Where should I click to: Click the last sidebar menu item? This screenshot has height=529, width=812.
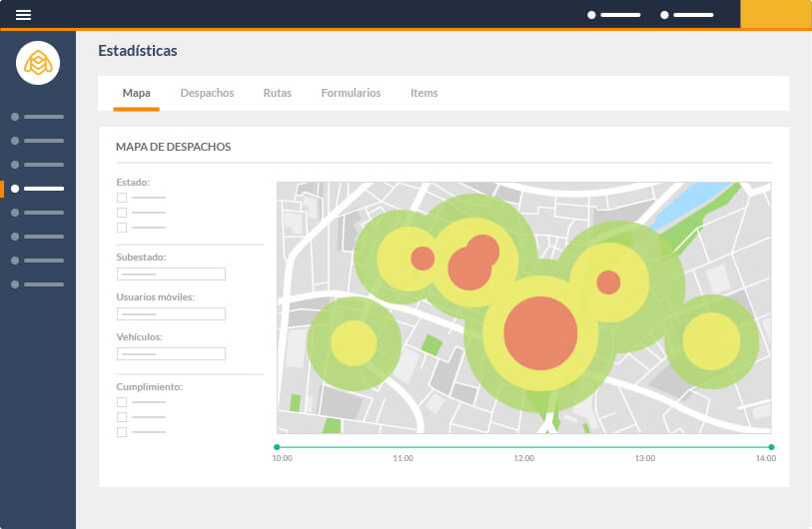coord(38,284)
